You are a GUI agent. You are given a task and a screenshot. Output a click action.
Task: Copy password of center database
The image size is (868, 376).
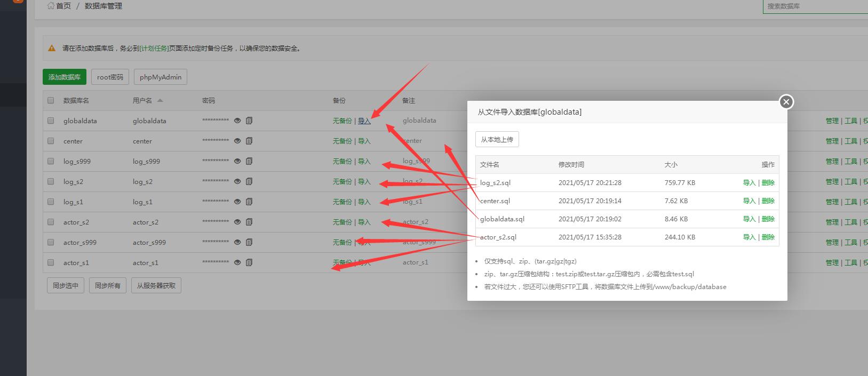(249, 141)
